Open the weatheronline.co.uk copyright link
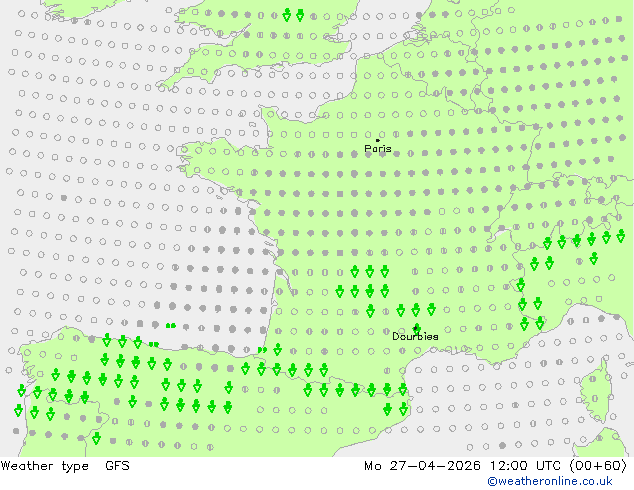Screen dimensions: 634x490 pyautogui.click(x=550, y=481)
